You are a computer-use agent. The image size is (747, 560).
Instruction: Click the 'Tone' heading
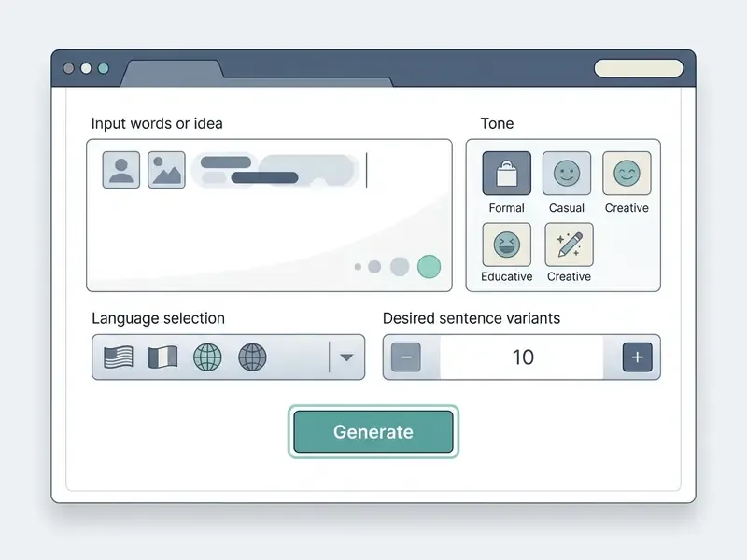point(497,123)
